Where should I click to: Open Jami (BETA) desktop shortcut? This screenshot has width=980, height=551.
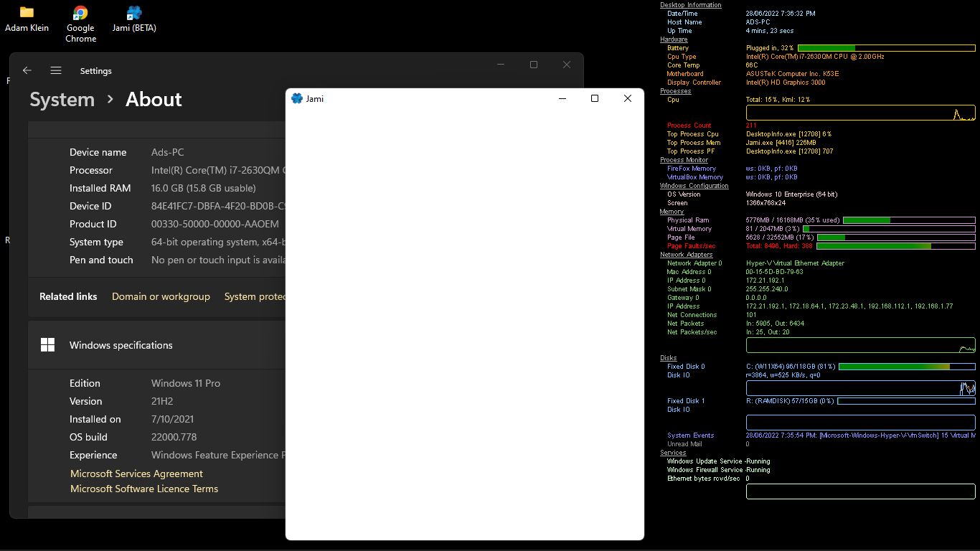tap(134, 19)
